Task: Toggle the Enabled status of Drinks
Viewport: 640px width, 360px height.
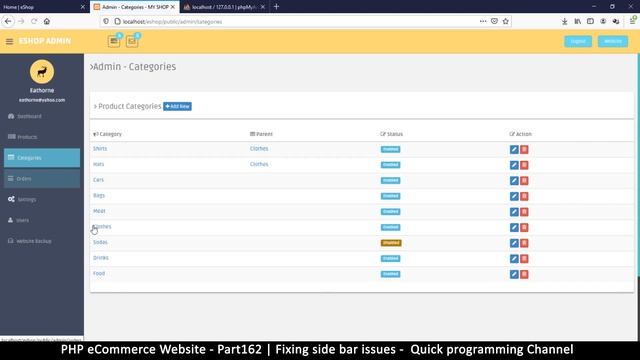Action: 390,258
